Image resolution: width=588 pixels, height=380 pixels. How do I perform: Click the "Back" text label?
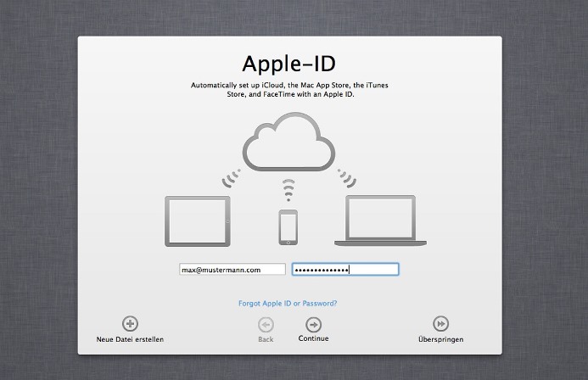coord(266,339)
